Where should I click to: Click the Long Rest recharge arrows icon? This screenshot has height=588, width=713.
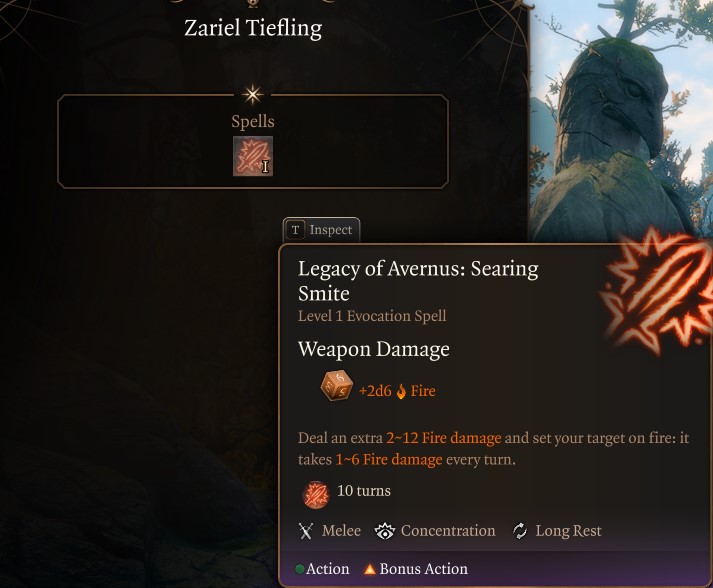point(520,531)
